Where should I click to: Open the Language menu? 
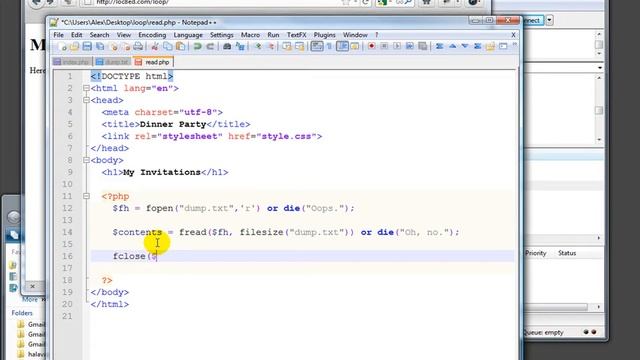click(188, 35)
